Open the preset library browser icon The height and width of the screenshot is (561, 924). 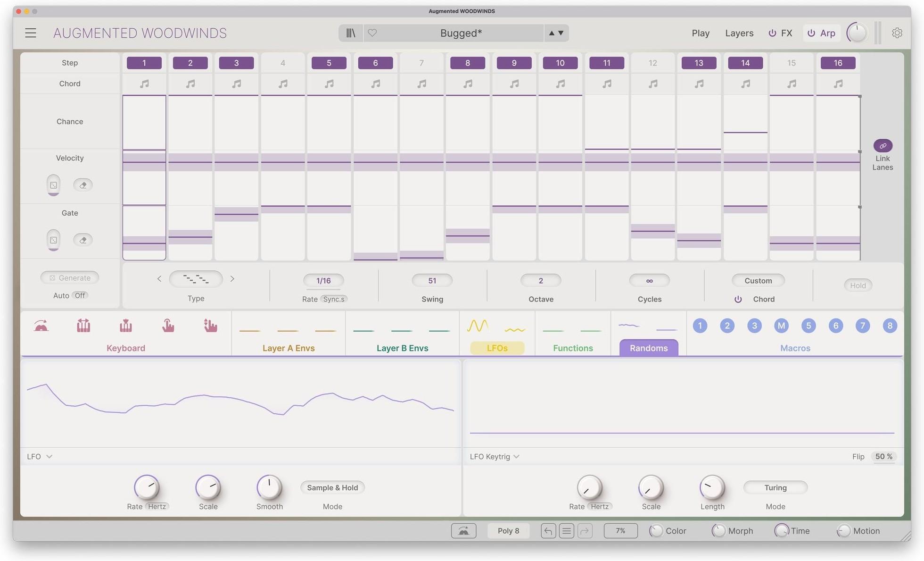click(x=351, y=33)
